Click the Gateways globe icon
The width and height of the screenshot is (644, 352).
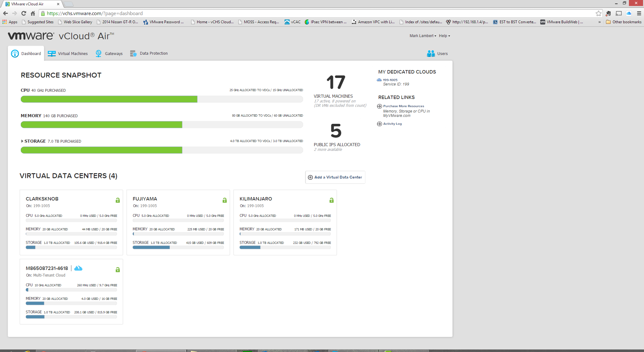(98, 53)
